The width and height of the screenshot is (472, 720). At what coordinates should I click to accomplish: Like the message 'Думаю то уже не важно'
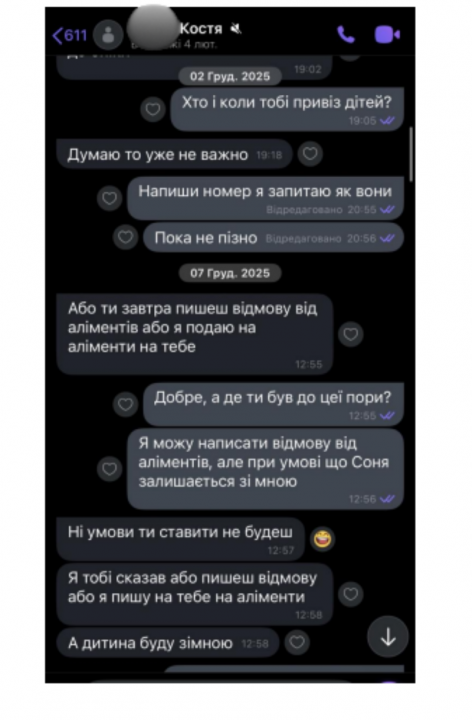(x=310, y=154)
